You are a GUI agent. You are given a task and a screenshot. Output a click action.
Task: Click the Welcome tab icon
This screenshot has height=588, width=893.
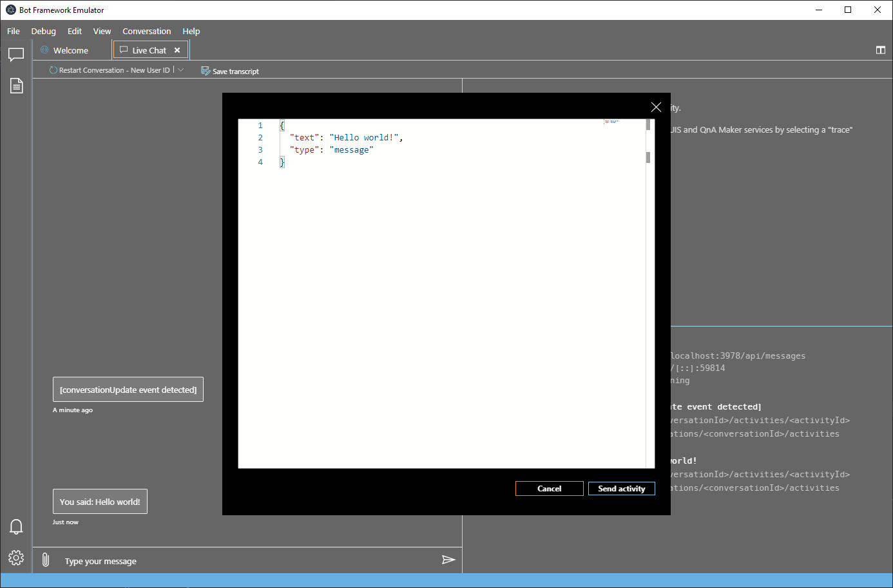click(x=44, y=50)
